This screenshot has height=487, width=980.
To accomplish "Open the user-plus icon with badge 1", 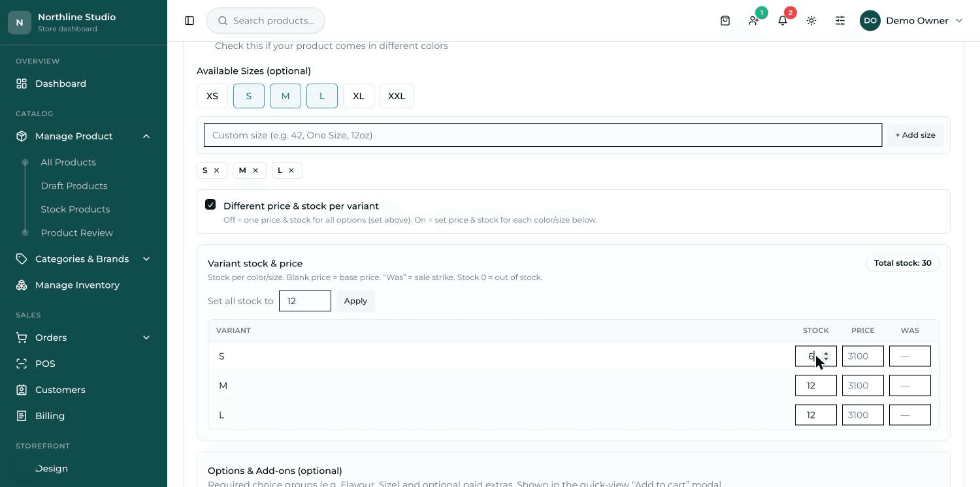I will click(754, 21).
